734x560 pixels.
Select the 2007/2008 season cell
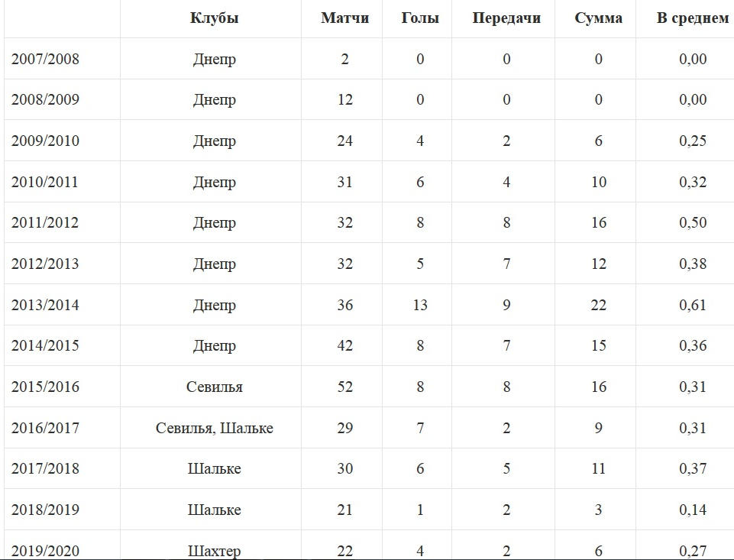[x=45, y=59]
